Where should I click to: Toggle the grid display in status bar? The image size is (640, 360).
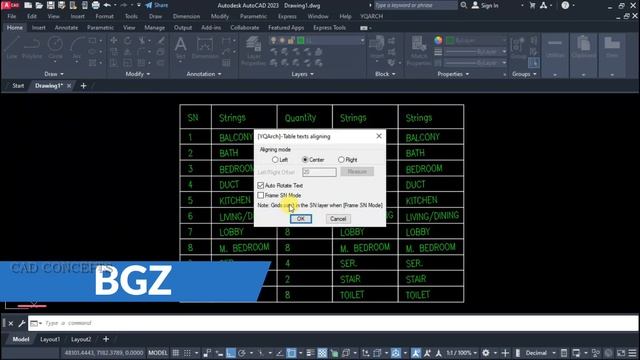point(176,353)
